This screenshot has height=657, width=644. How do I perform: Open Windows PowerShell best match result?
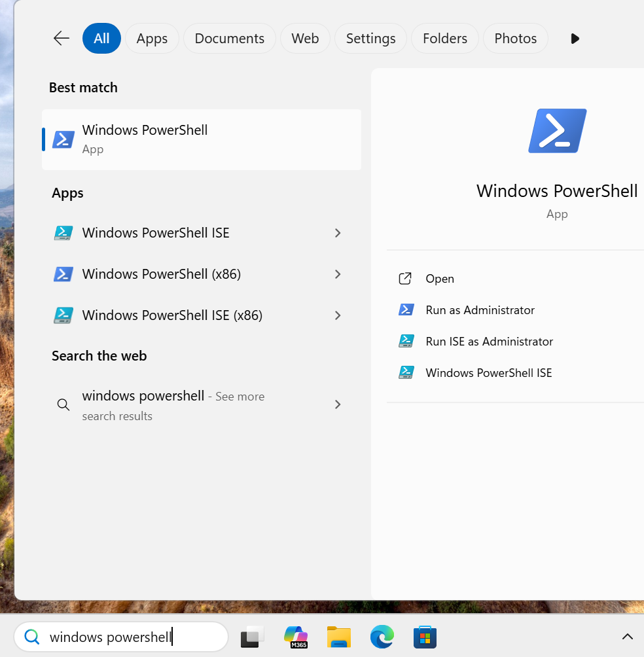point(202,139)
